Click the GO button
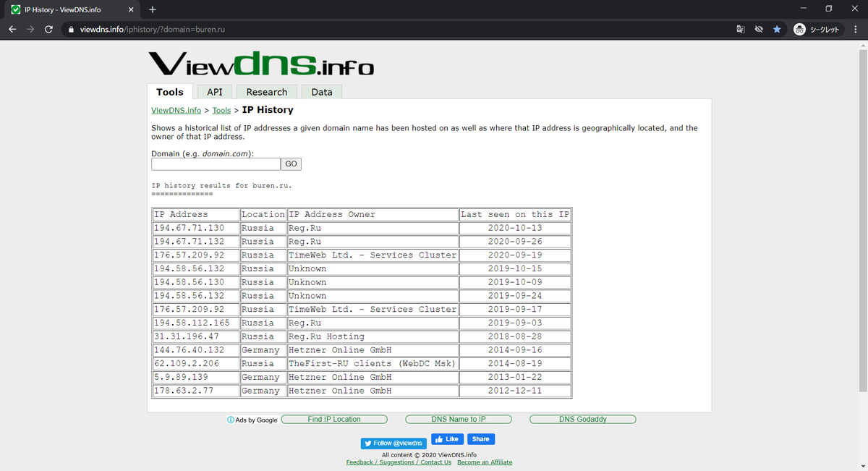This screenshot has width=868, height=471. (x=291, y=164)
